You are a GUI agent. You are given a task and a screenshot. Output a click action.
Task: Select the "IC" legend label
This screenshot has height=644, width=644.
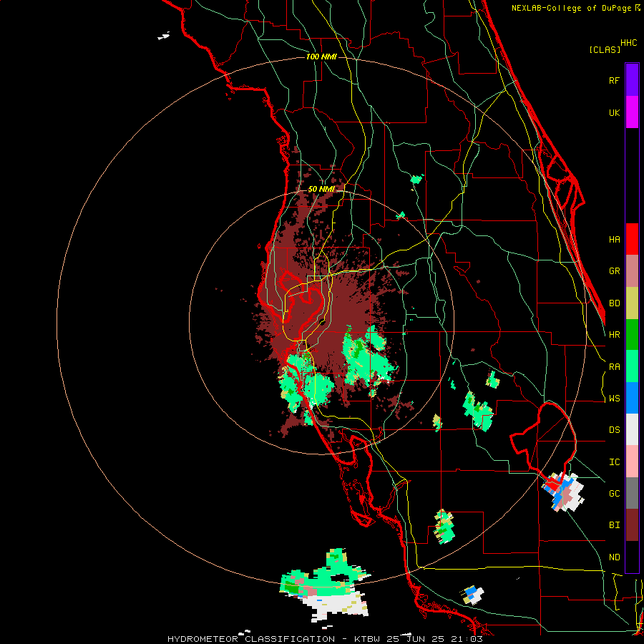pyautogui.click(x=615, y=462)
